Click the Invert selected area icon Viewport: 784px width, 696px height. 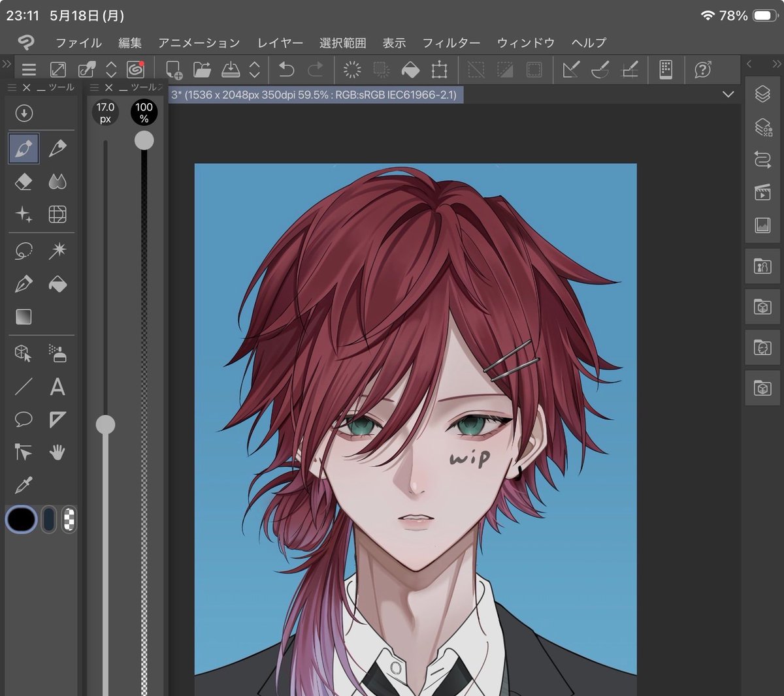point(505,69)
